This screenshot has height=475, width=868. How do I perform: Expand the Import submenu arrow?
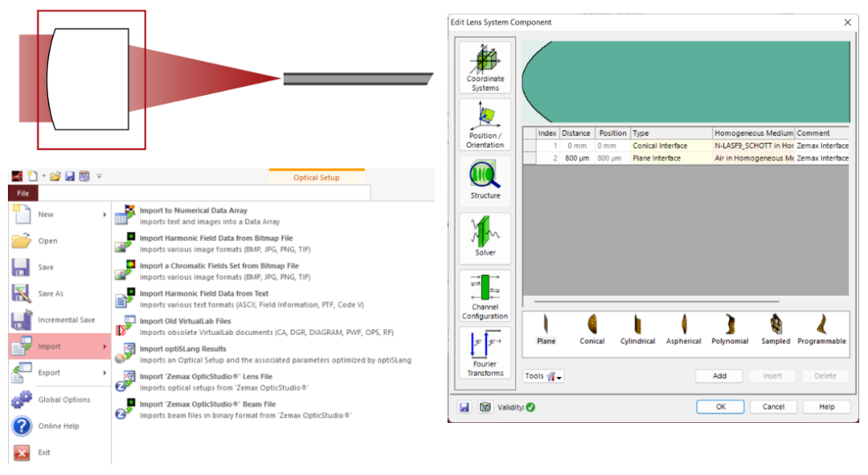tap(104, 346)
